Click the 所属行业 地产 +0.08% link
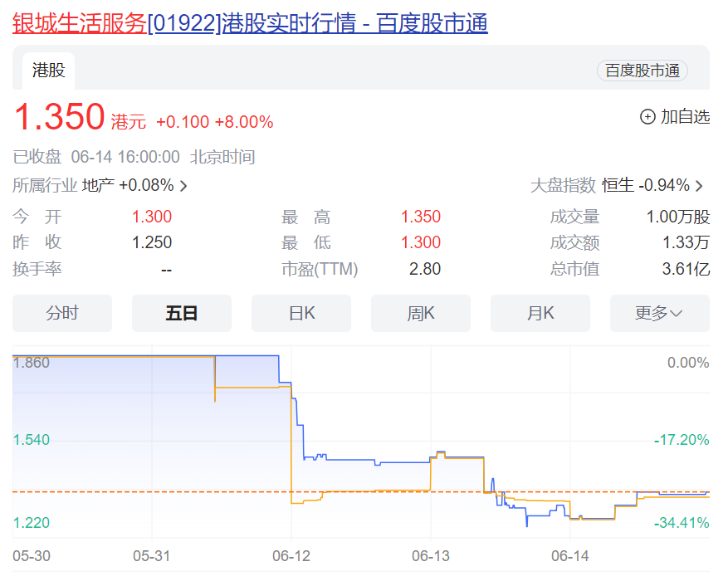Viewport: 728px width, 576px height. click(100, 185)
